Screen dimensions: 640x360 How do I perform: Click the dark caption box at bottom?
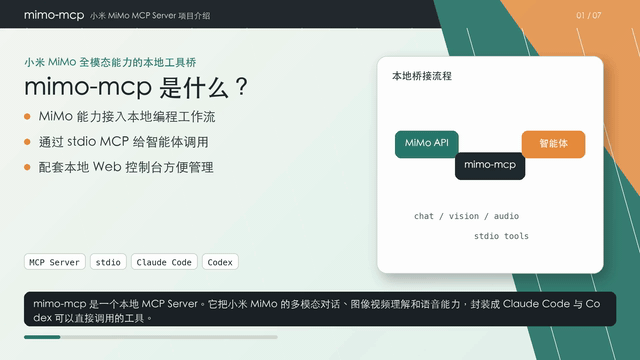(x=320, y=309)
